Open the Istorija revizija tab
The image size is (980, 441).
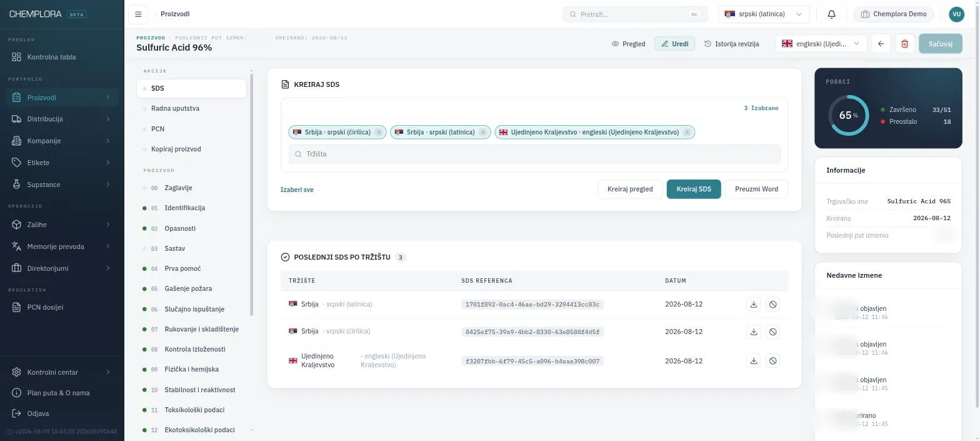tap(731, 44)
